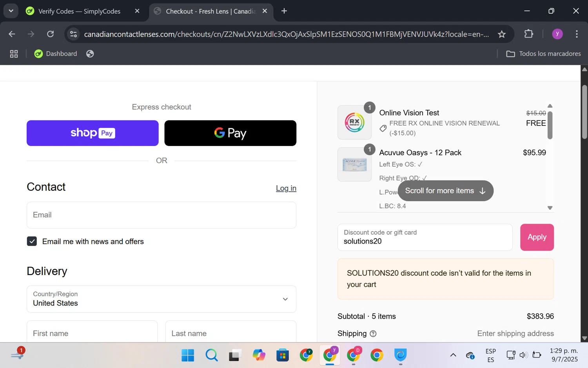The image size is (588, 368).
Task: Click the discount tag icon beside FREE RX ONLINE
Action: click(x=383, y=128)
